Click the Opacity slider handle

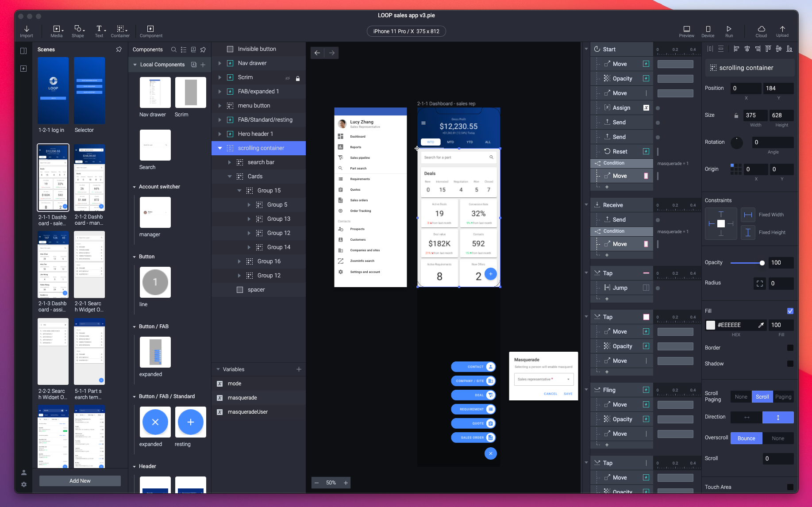click(762, 263)
